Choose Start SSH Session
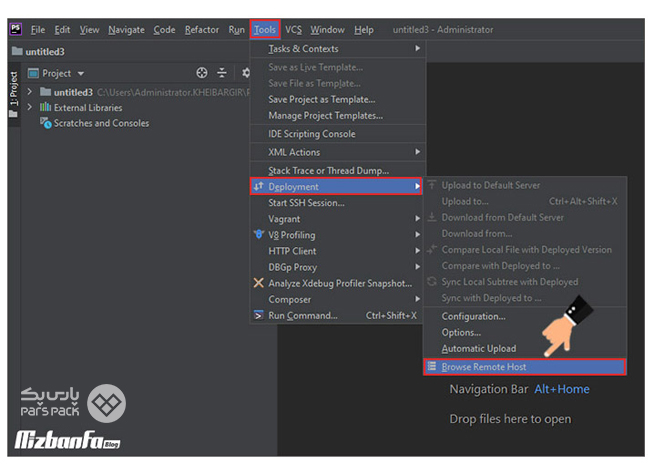Image resolution: width=648 pixels, height=464 pixels. 338,202
